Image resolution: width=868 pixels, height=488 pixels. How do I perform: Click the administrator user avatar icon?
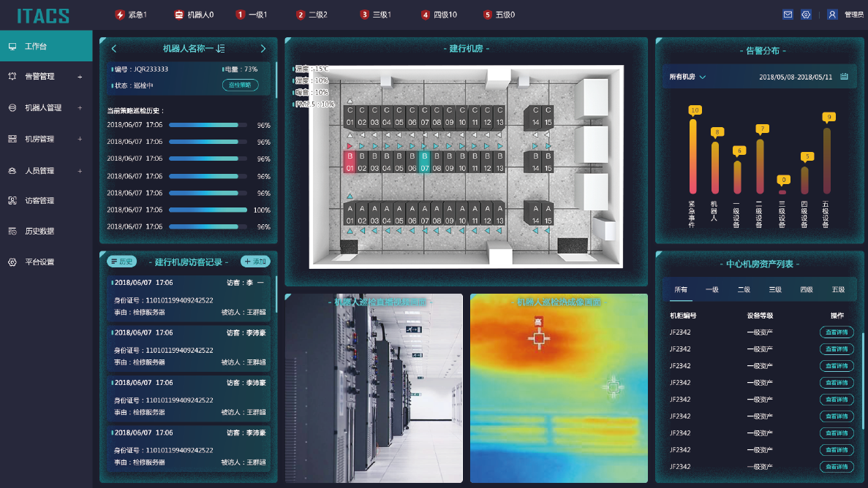(832, 15)
